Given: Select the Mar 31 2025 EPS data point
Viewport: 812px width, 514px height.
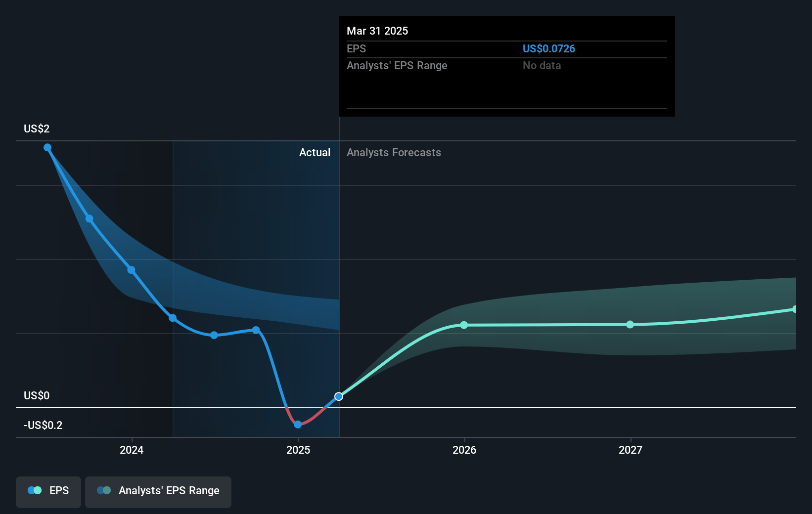Looking at the screenshot, I should point(339,396).
